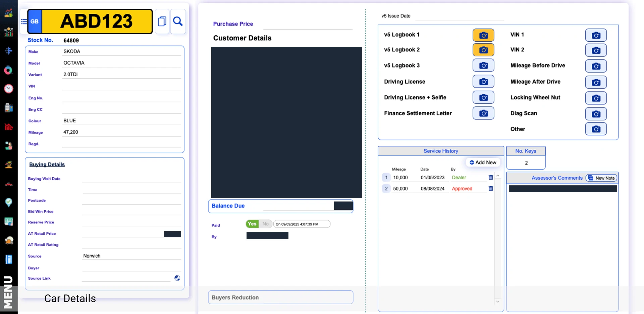Image resolution: width=644 pixels, height=314 pixels.
Task: Click the v5 Issue Date field
Action: click(460, 16)
